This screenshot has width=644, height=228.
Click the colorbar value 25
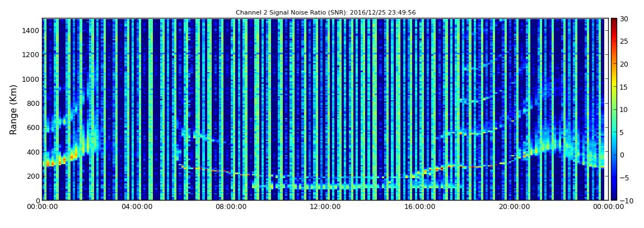[624, 41]
